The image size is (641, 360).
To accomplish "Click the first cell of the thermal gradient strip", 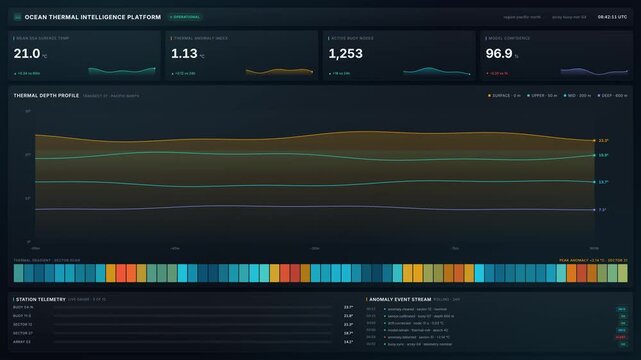I will (x=18, y=273).
